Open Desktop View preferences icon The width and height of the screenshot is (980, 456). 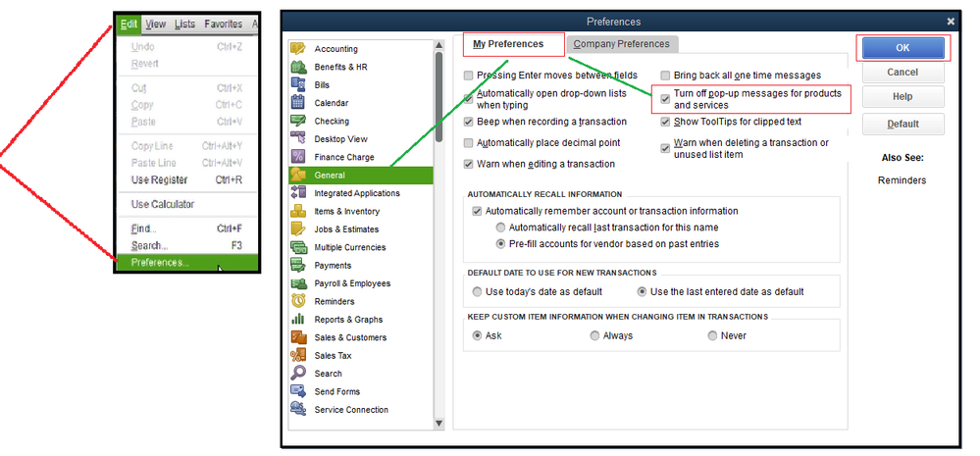click(x=298, y=139)
